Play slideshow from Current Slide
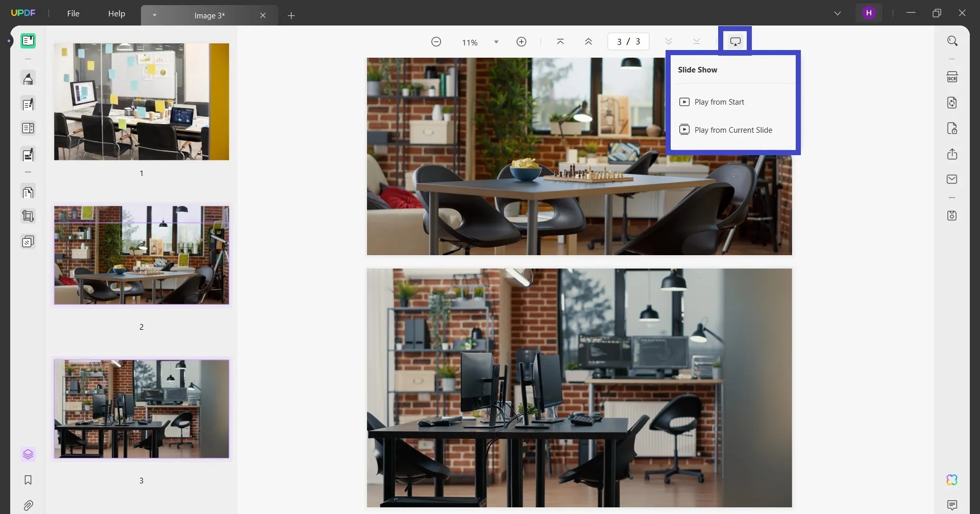The width and height of the screenshot is (980, 514). tap(733, 130)
